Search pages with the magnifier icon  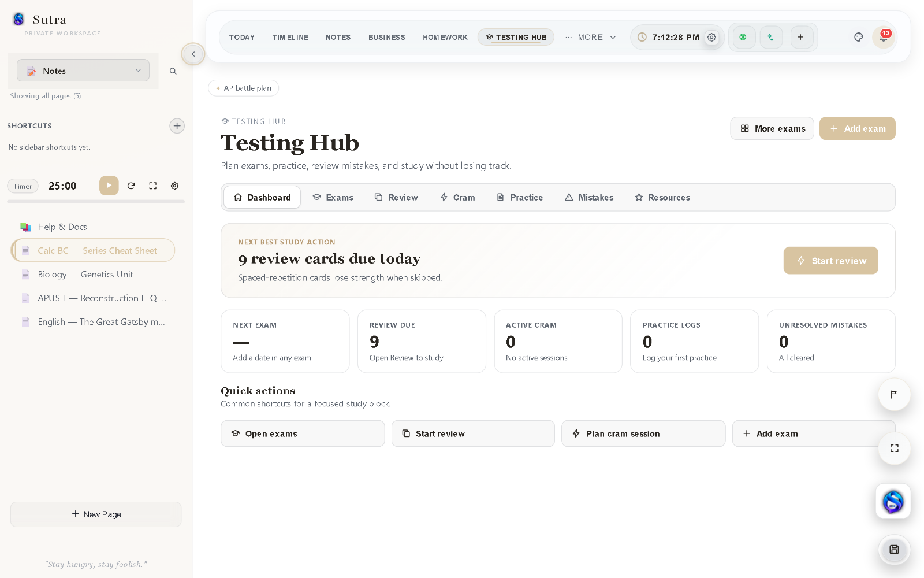pos(173,71)
